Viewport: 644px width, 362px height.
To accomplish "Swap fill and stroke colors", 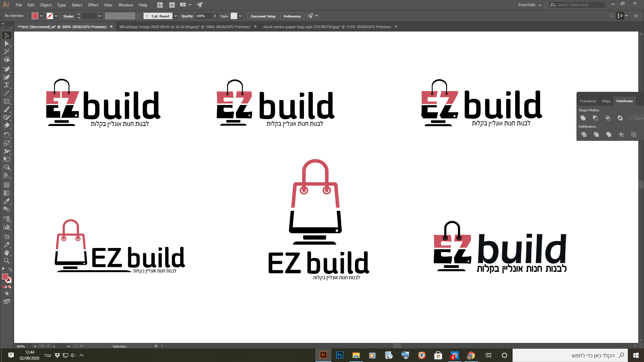I will tap(10, 269).
